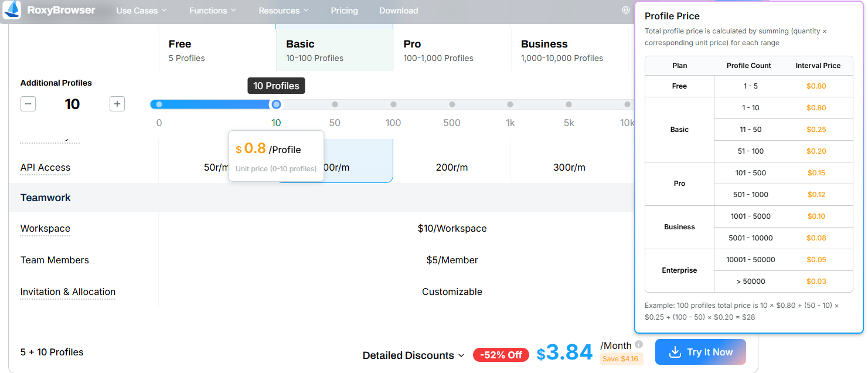Click the plus icon to increase Additional Profiles
Viewport: 868px width, 373px height.
tap(117, 103)
